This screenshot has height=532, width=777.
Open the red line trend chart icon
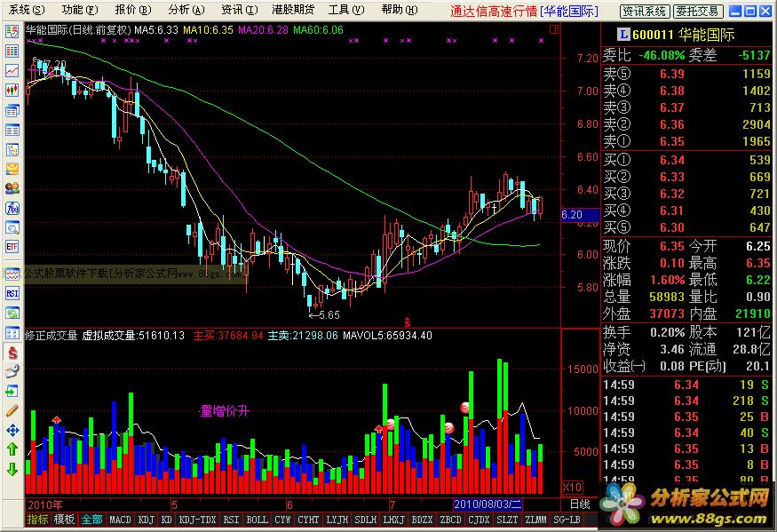click(12, 70)
